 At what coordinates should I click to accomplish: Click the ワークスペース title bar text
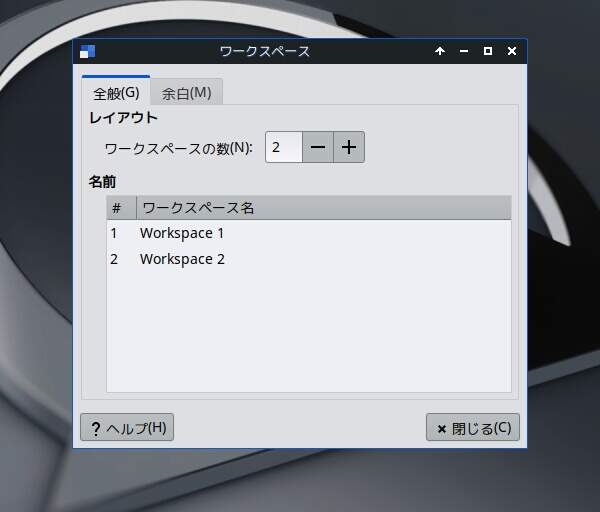pos(264,51)
